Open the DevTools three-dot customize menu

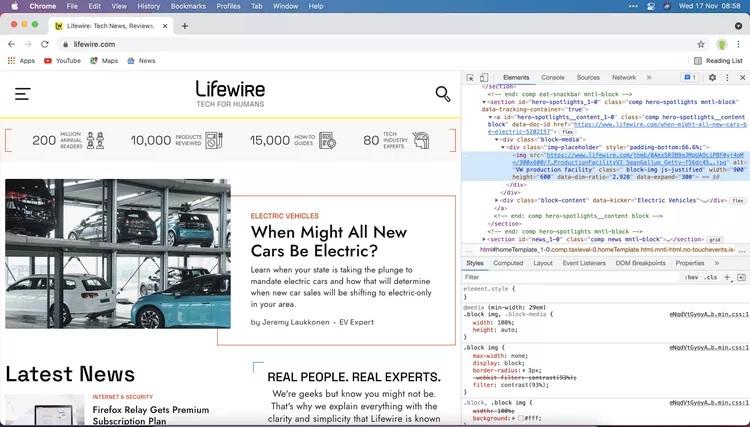pos(728,77)
